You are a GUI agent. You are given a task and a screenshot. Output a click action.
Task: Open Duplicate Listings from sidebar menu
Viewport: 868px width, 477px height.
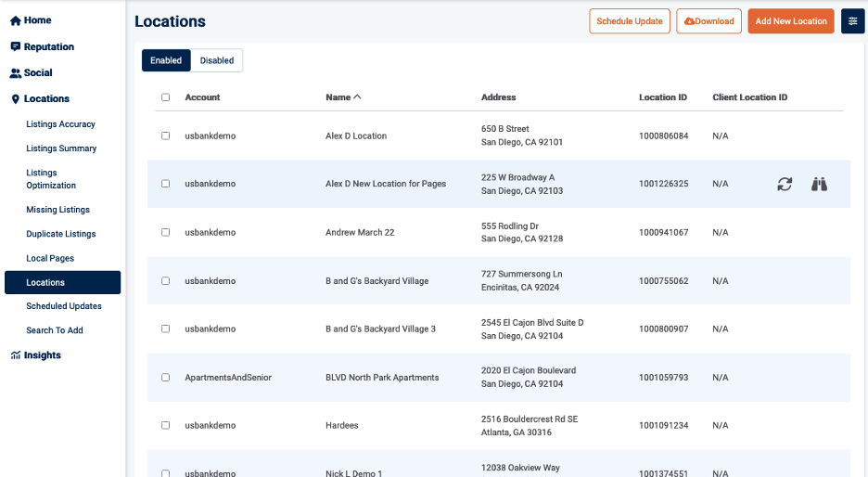[x=60, y=234]
